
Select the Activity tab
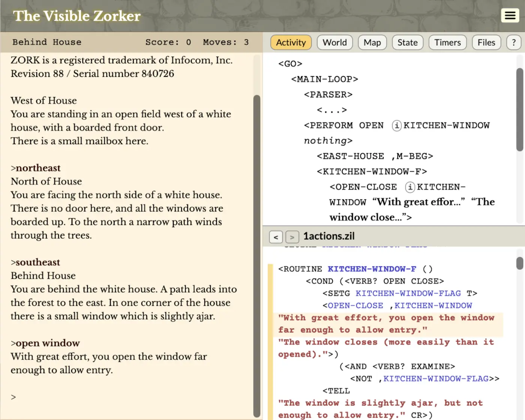291,42
